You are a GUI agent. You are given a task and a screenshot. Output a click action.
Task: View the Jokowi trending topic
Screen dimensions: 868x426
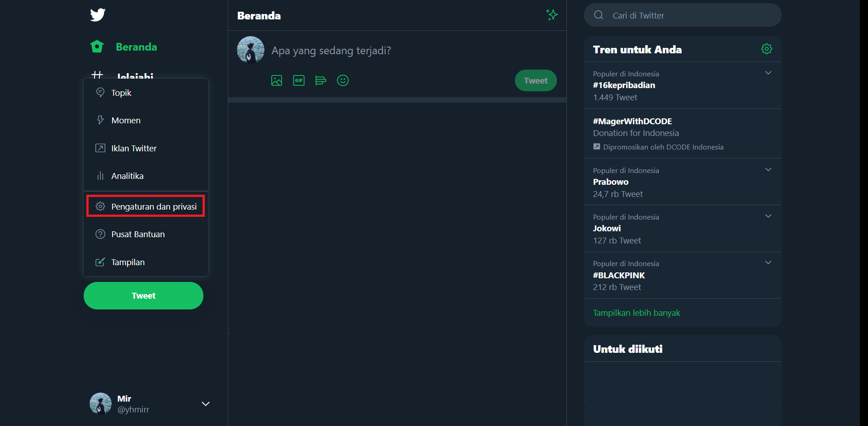coord(683,229)
